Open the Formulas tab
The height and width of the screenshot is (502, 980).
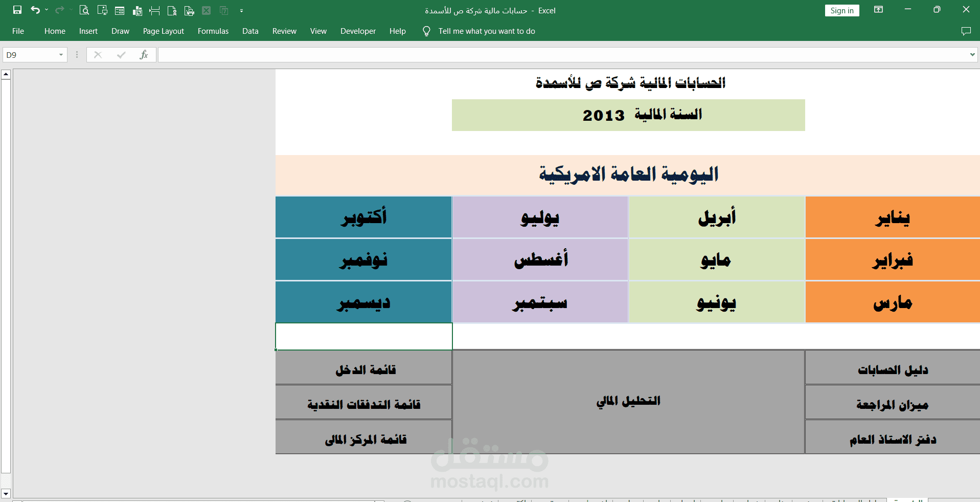click(x=213, y=31)
